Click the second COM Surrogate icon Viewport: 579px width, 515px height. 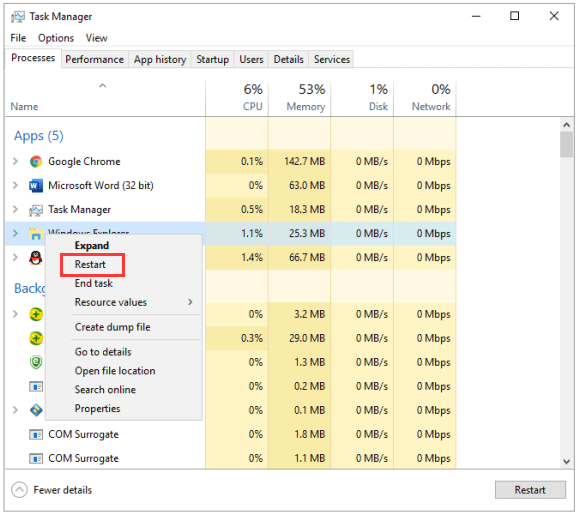(36, 459)
